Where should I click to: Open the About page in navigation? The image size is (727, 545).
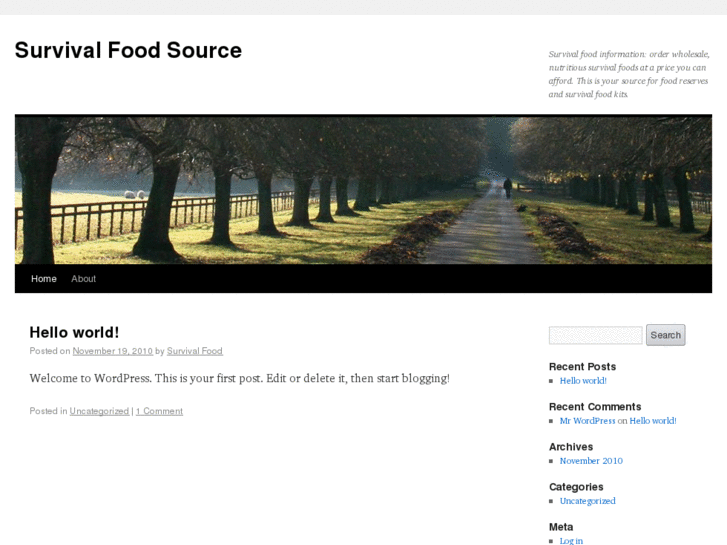[83, 279]
